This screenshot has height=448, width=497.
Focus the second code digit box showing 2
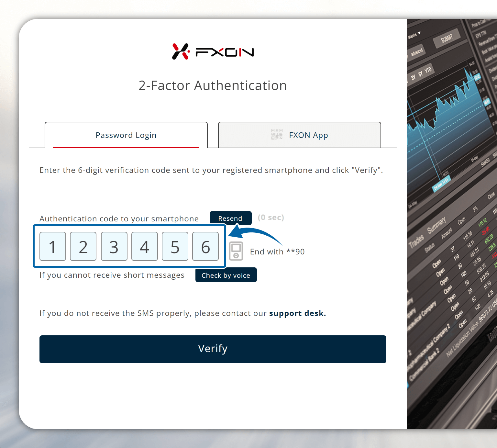(x=83, y=246)
